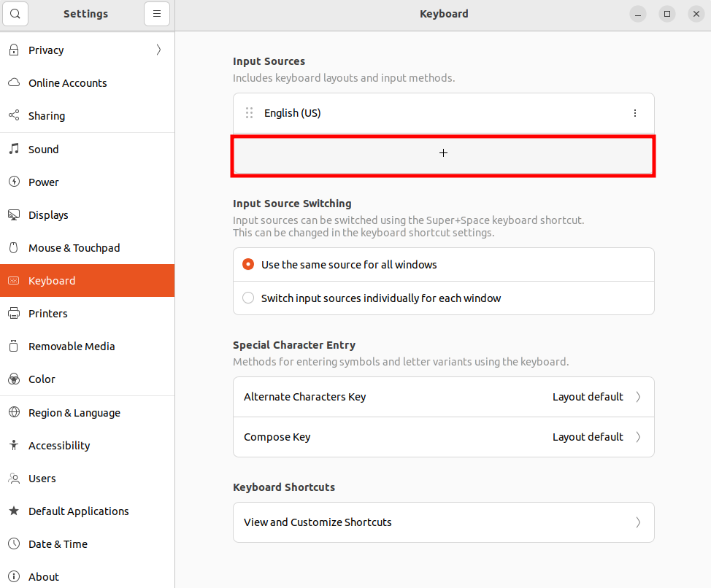Maximize the Keyboard settings window
Viewport: 711px width, 588px height.
point(667,14)
